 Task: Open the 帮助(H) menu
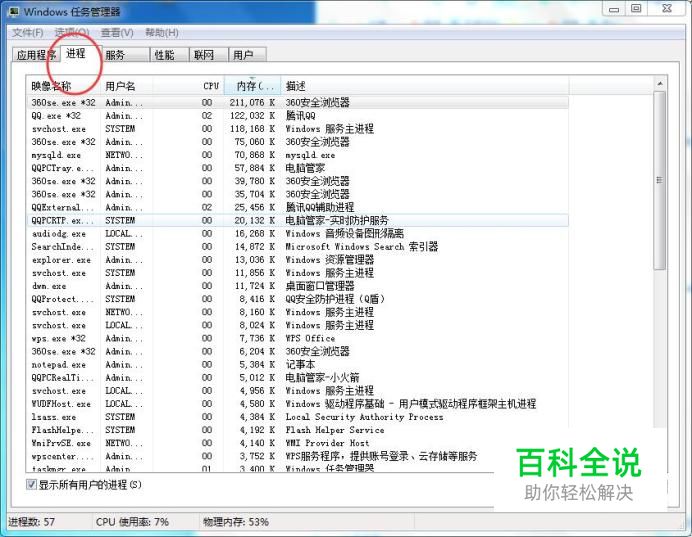pyautogui.click(x=162, y=33)
